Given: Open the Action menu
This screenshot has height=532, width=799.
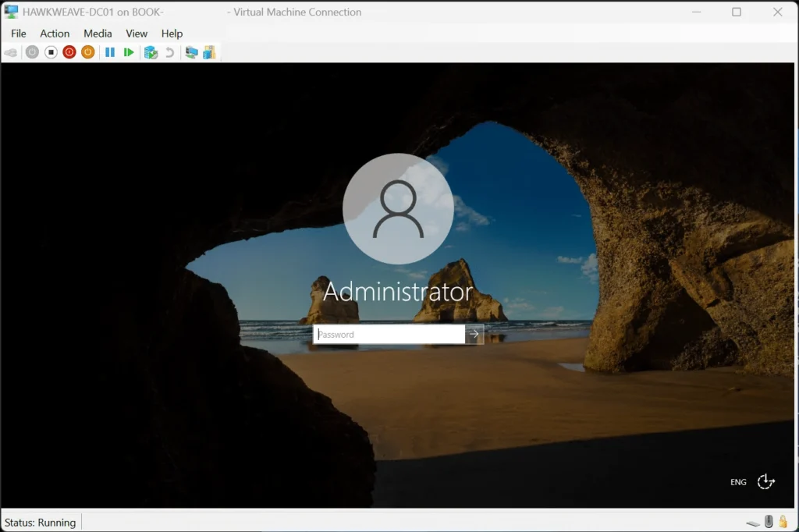Looking at the screenshot, I should coord(55,34).
